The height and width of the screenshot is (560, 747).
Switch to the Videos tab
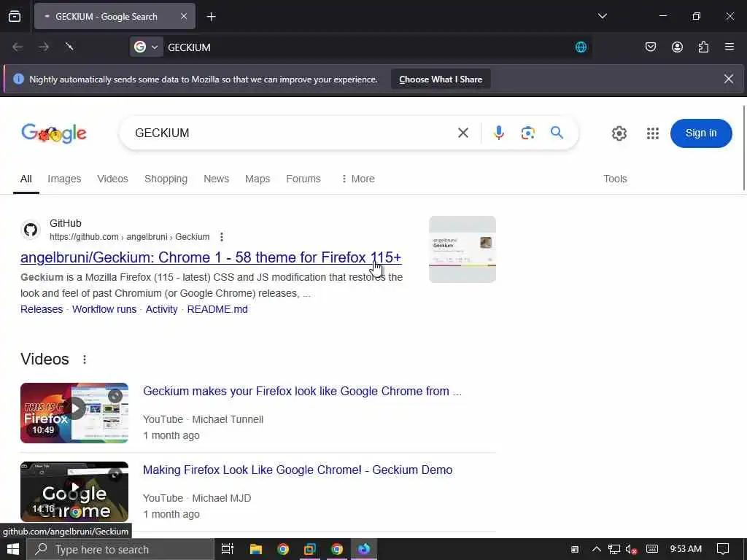tap(112, 179)
